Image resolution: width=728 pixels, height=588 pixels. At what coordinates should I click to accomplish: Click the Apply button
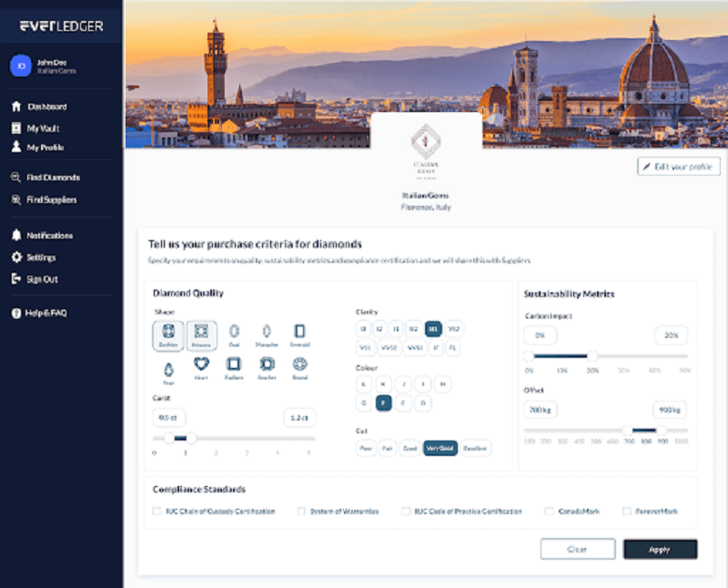660,549
